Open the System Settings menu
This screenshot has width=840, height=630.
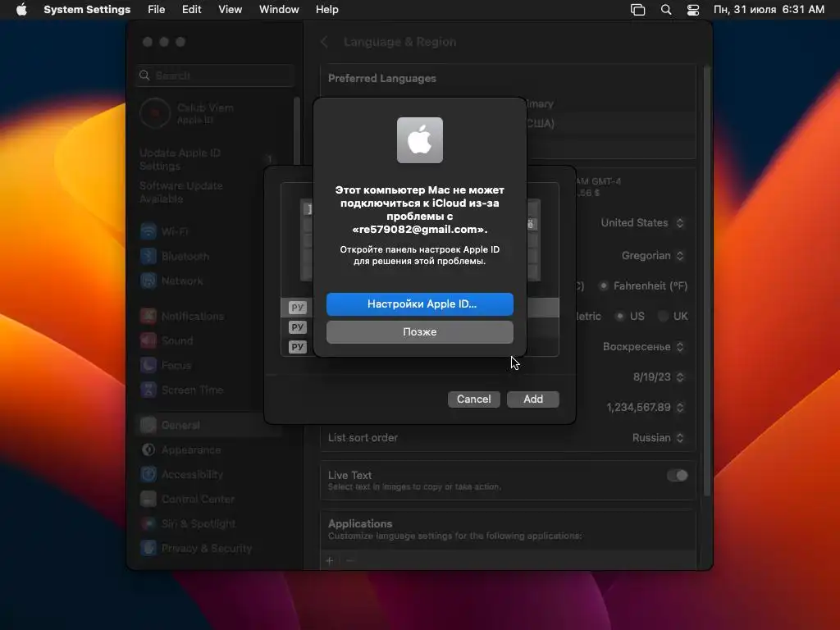87,10
